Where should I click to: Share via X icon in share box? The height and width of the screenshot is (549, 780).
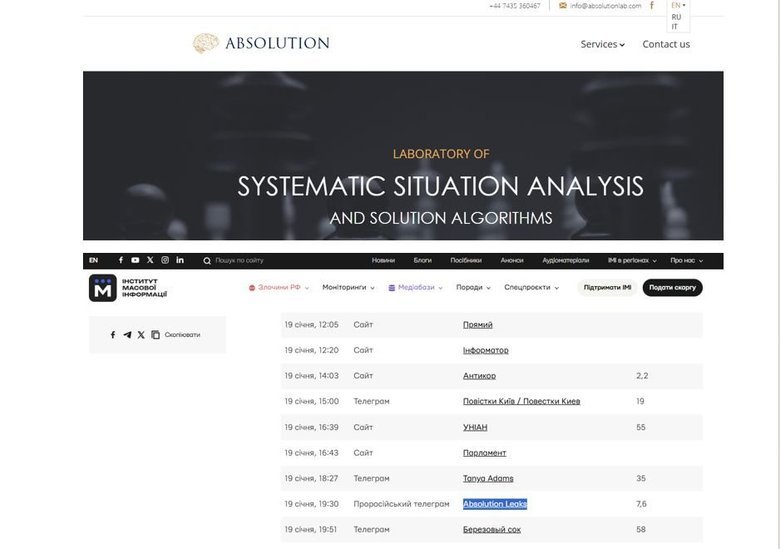[x=141, y=335]
